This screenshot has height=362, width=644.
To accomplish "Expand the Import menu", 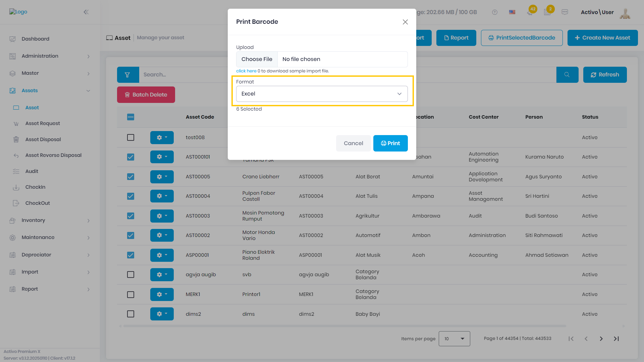I will pyautogui.click(x=50, y=272).
